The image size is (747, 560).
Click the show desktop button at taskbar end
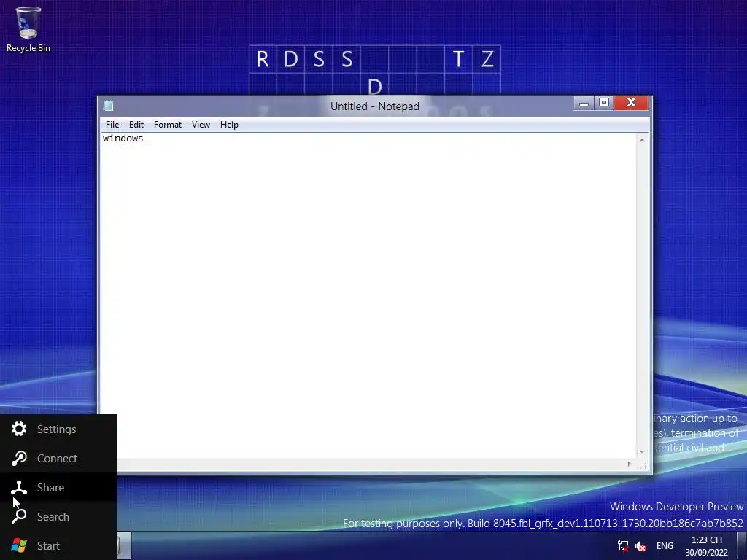coord(742,545)
